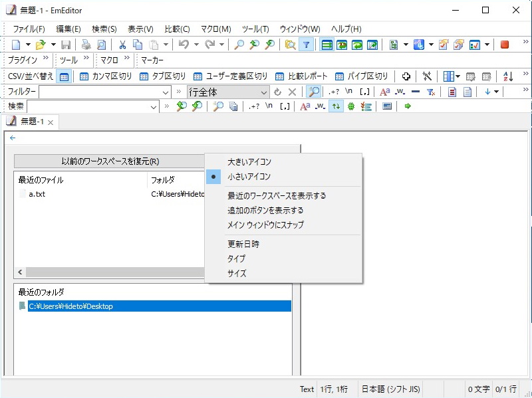Click 最近のファイル column header
Viewport: 532px width, 398px height.
(80, 179)
